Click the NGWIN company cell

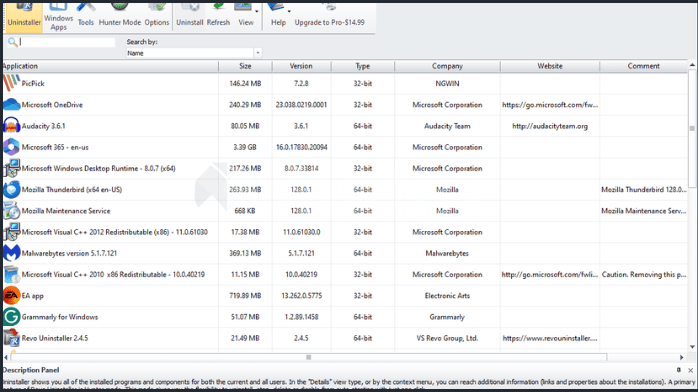click(x=447, y=83)
